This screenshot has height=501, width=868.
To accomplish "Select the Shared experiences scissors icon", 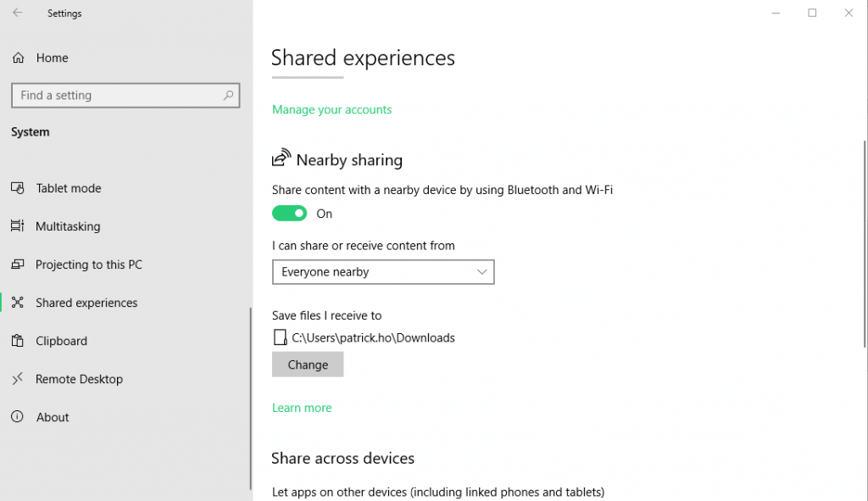I will (x=18, y=303).
